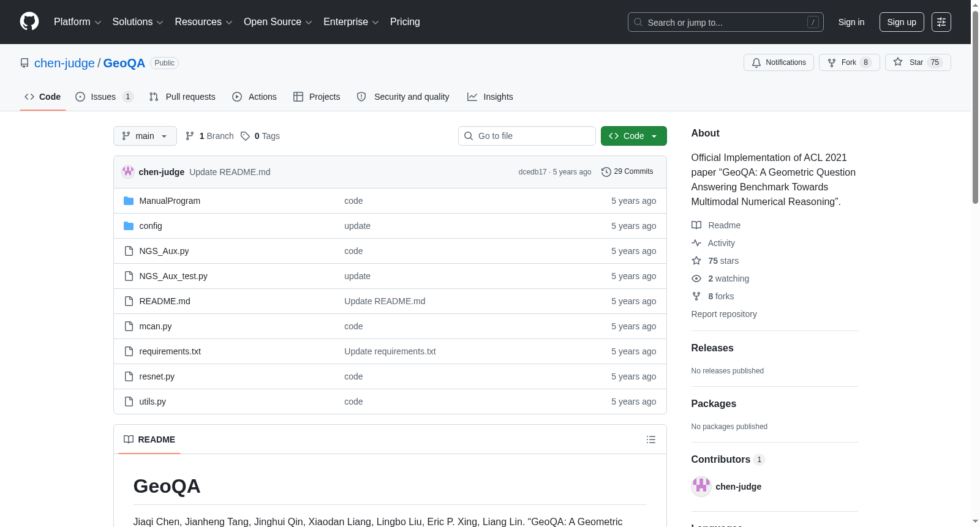
Task: Click the Sign up button
Action: point(902,22)
